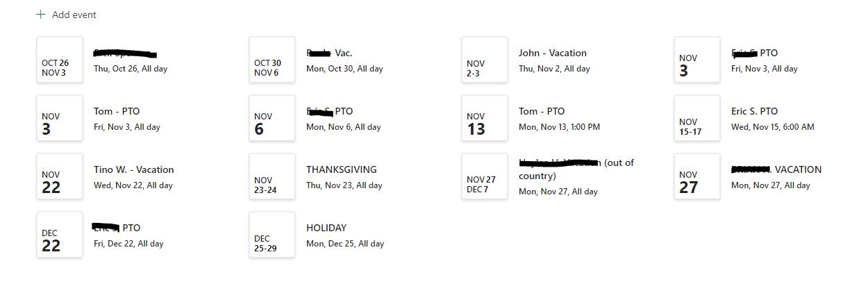The height and width of the screenshot is (284, 868).
Task: Click the plus icon beside Add event
Action: [40, 15]
